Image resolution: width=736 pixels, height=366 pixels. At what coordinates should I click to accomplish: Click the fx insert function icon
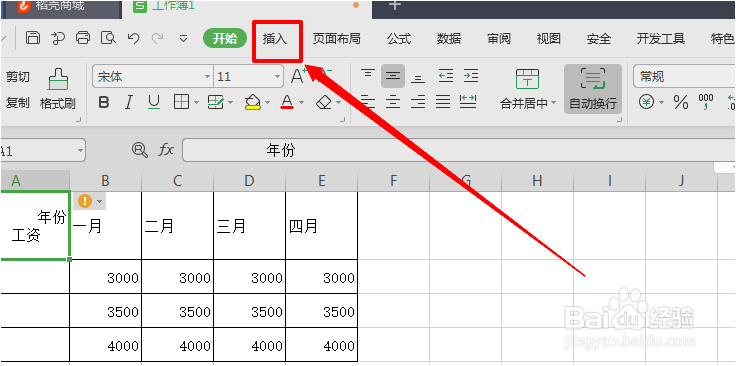(x=166, y=150)
